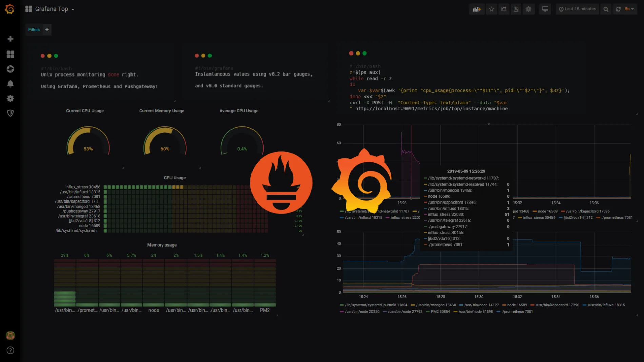Open the Alerting bell icon

click(11, 84)
